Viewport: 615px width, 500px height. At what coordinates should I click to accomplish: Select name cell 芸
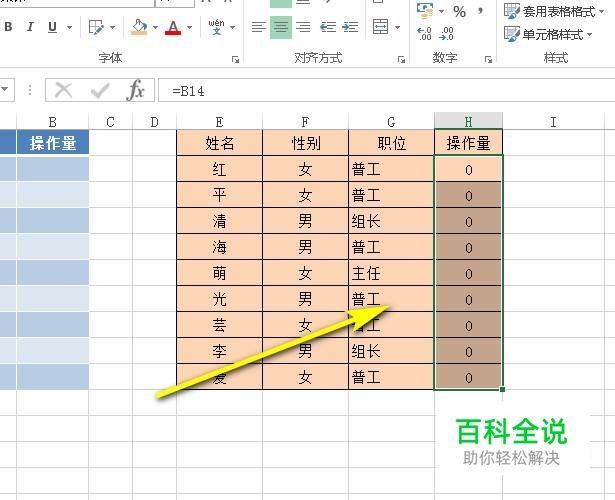click(220, 325)
